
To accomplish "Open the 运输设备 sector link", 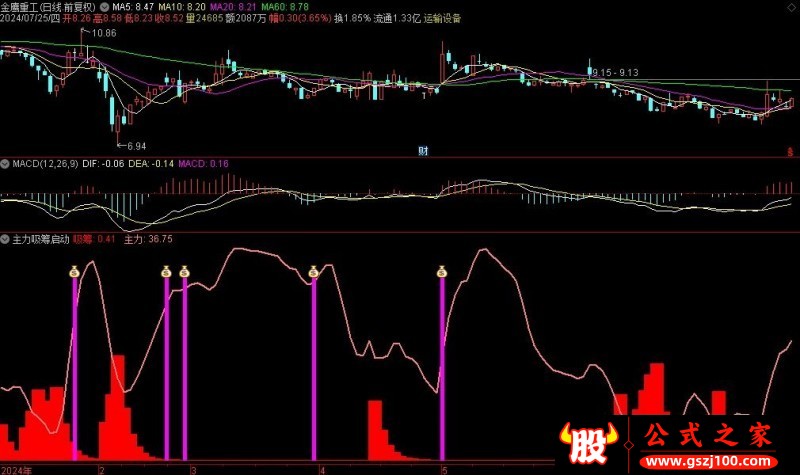I will click(x=442, y=19).
